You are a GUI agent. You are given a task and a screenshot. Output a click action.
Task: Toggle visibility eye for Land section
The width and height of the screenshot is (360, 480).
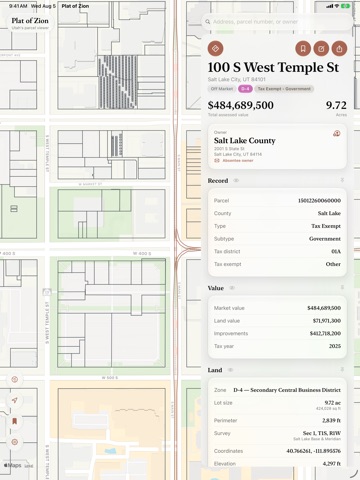point(230,370)
